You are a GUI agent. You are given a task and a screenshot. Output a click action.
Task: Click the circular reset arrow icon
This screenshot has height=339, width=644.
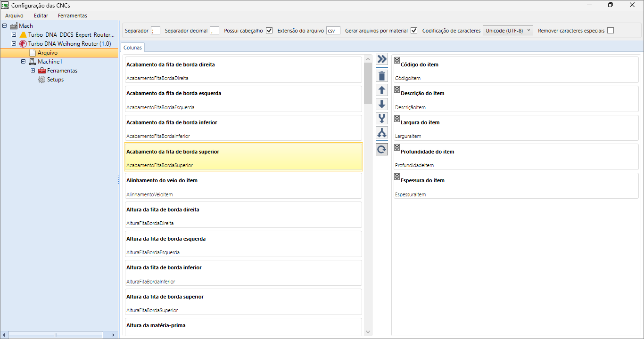pos(382,149)
